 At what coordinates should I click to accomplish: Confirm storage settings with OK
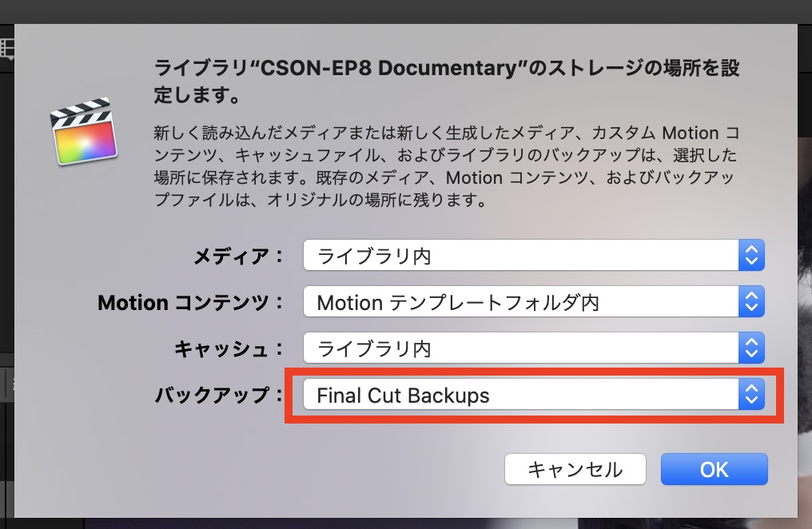click(x=714, y=469)
